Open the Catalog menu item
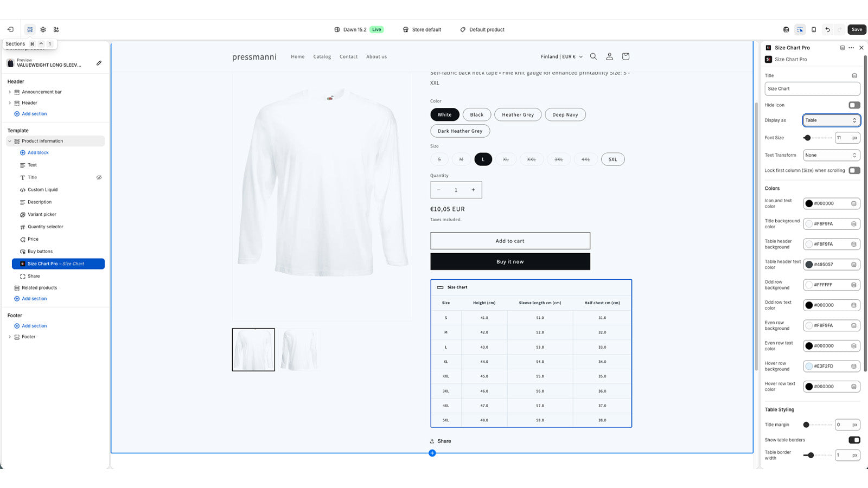The image size is (868, 488). click(x=322, y=56)
